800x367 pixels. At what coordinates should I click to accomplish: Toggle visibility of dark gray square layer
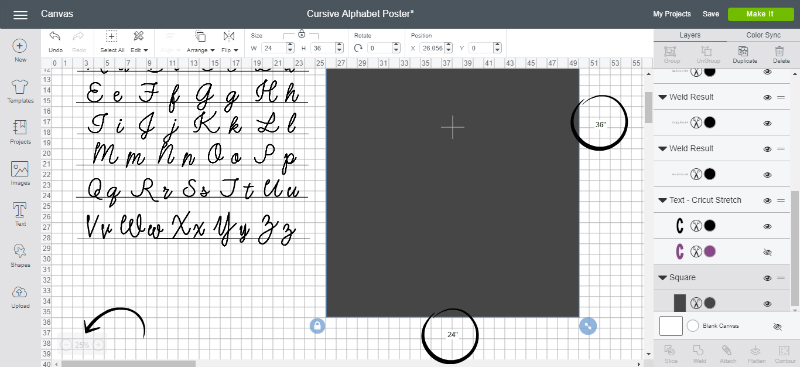click(767, 304)
